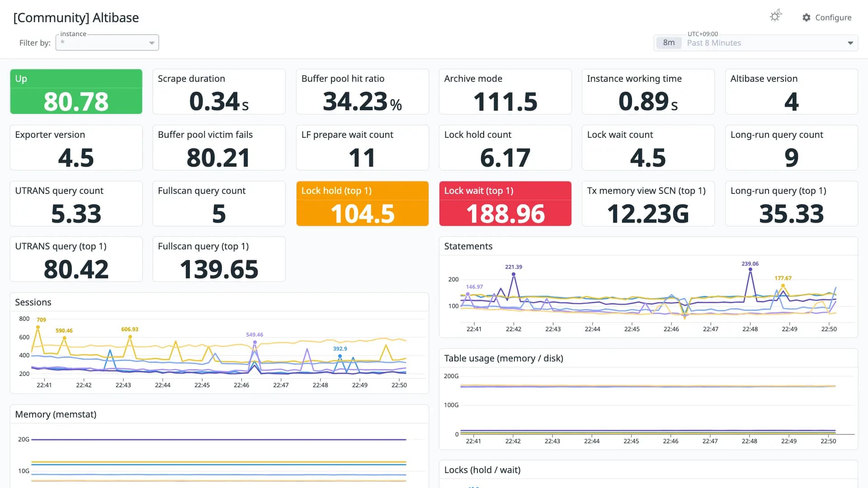Click the Scrape duration value 0.34s
868x488 pixels.
tap(219, 101)
